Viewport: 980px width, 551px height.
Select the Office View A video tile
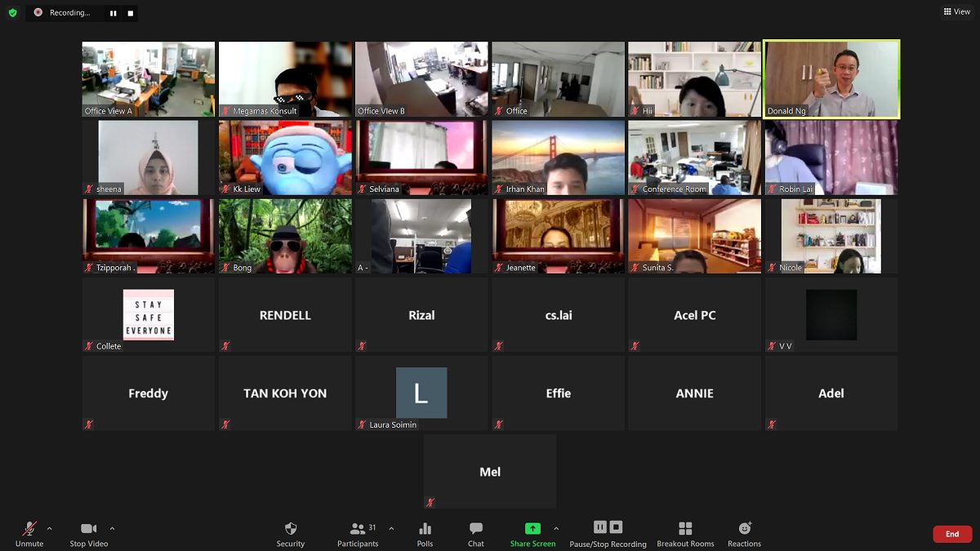tap(149, 79)
